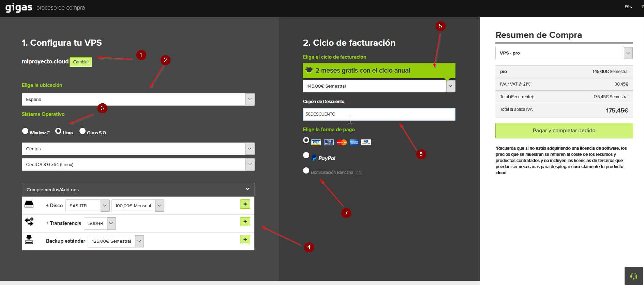Screen dimensions: 644x285
Task: Open the 125,00€ Semestral backup dropdown
Action: [116, 241]
